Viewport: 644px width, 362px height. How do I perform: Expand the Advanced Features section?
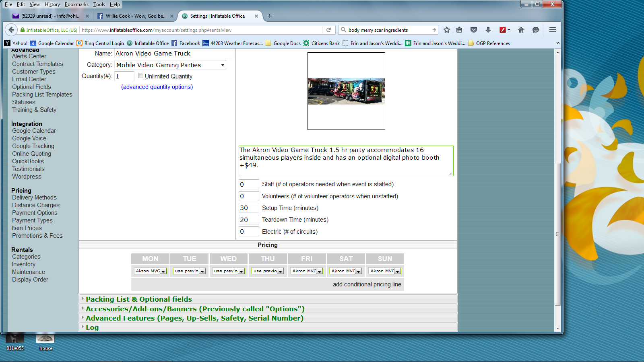click(194, 318)
